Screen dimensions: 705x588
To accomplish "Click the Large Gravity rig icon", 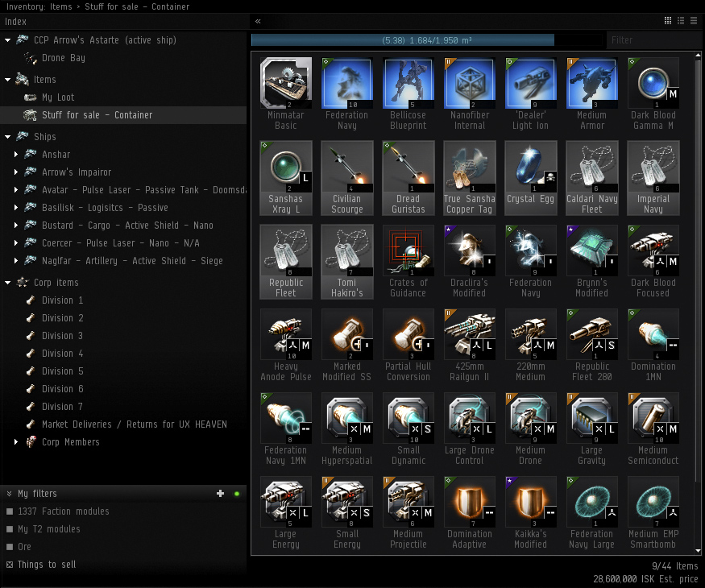I will pyautogui.click(x=591, y=418).
